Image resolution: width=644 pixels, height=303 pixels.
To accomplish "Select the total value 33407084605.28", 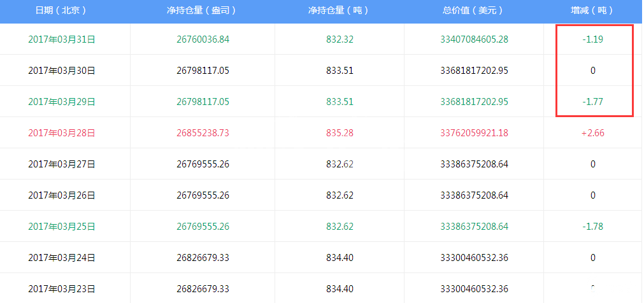I will (475, 39).
